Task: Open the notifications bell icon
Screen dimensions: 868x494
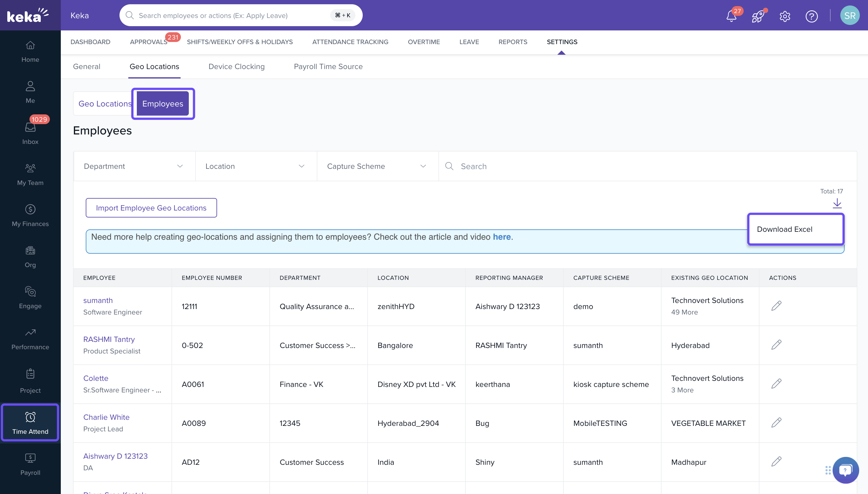Action: coord(731,16)
